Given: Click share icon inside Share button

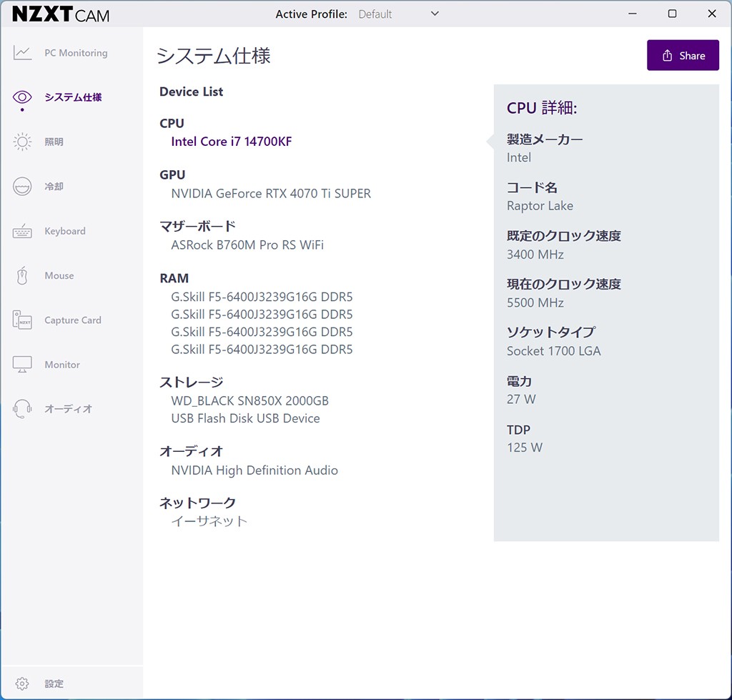Looking at the screenshot, I should click(x=667, y=56).
